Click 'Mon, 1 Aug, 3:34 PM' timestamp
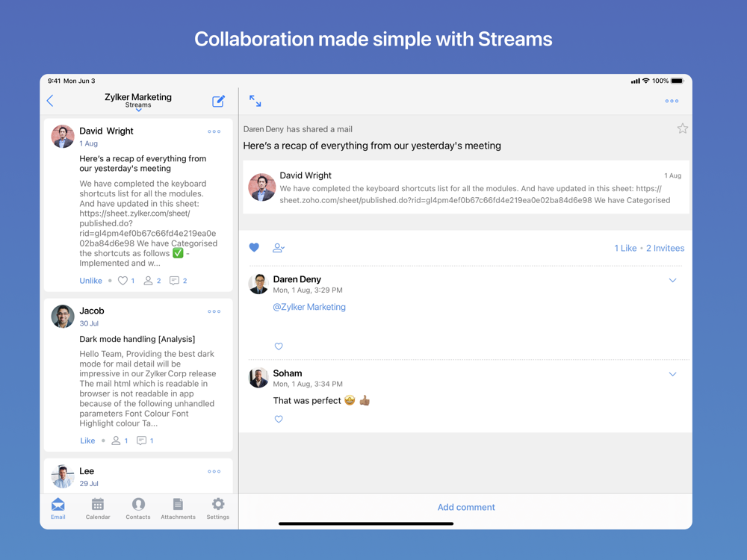 pyautogui.click(x=308, y=384)
